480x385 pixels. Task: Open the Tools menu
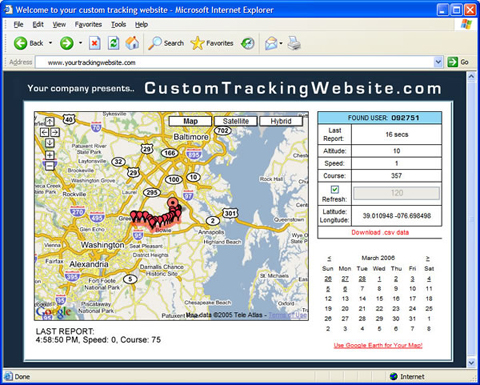click(118, 24)
